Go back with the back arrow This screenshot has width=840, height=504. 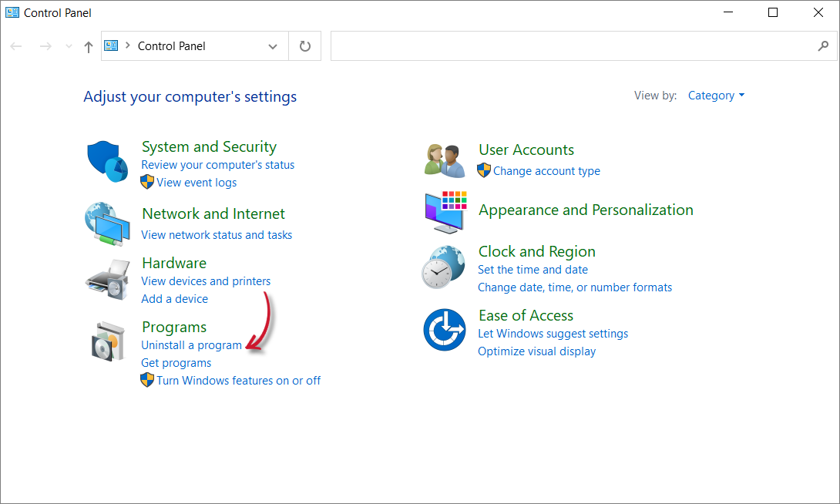(x=16, y=46)
